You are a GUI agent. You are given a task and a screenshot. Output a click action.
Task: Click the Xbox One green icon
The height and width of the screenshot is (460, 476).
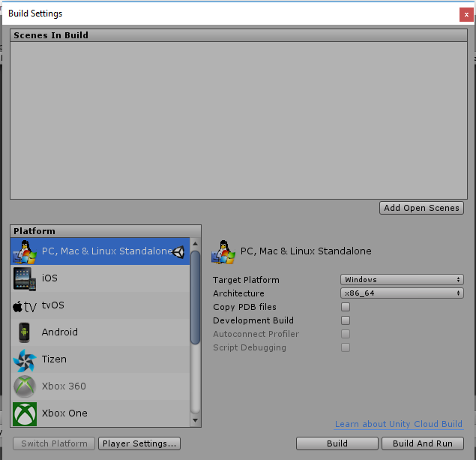25,413
